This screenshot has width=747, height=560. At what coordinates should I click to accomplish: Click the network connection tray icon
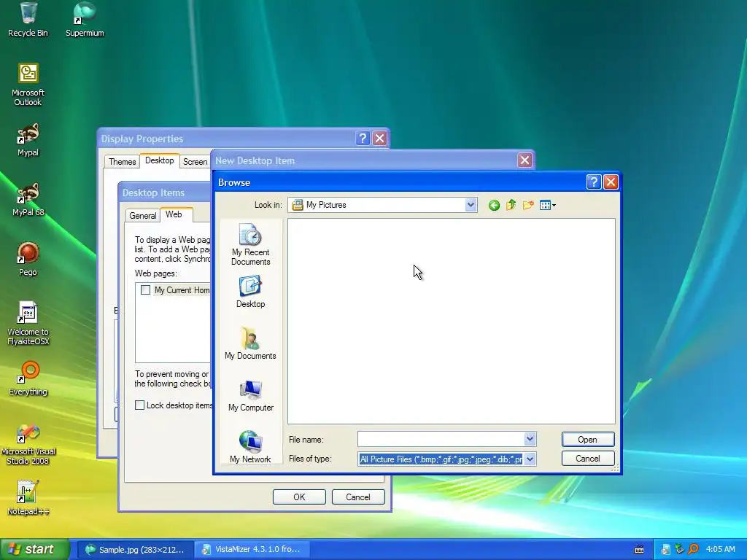[x=679, y=550]
